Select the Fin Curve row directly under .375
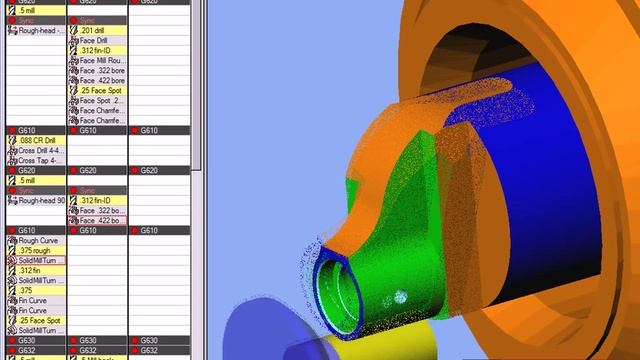This screenshot has height=360, width=640. point(36,300)
